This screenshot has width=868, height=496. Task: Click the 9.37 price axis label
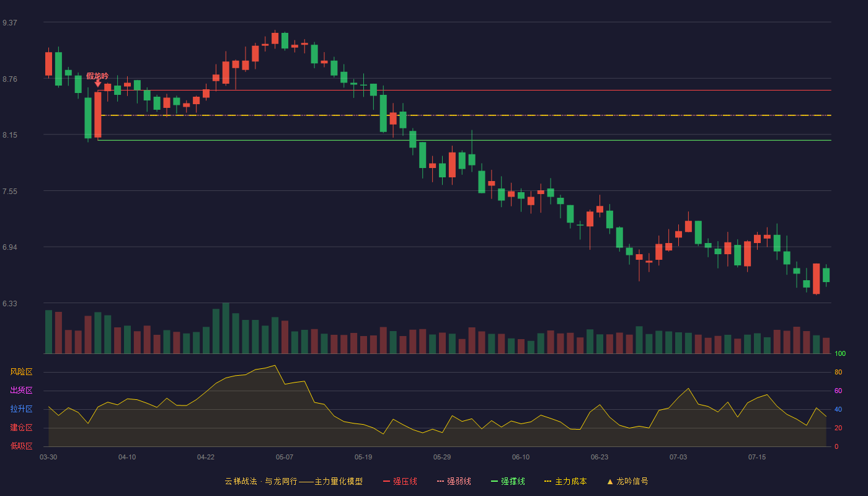point(9,23)
